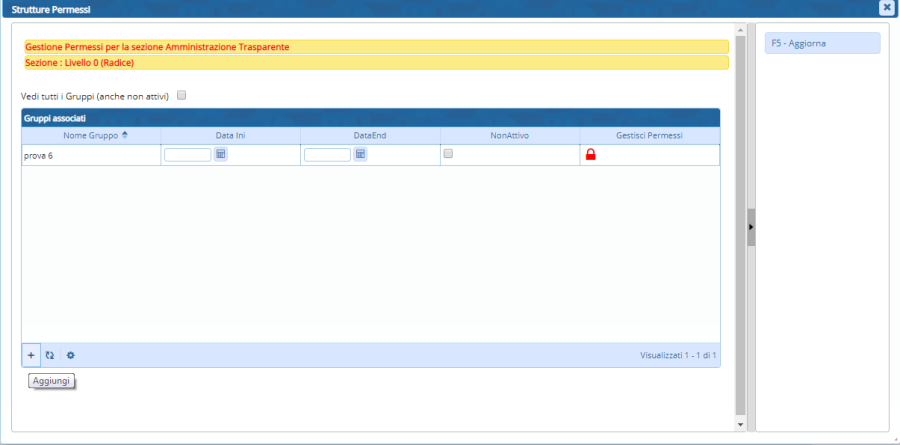
Task: Click the scrollbar up arrow
Action: pos(740,31)
